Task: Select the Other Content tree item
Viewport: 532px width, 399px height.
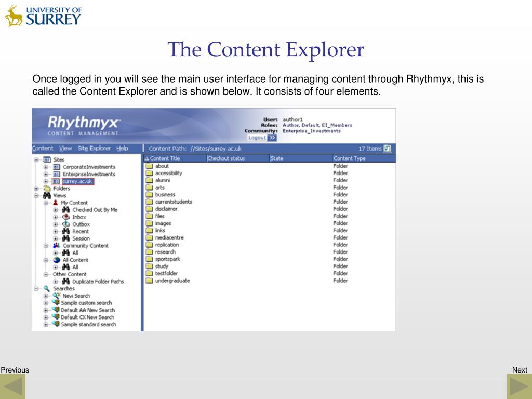Action: 70,274
